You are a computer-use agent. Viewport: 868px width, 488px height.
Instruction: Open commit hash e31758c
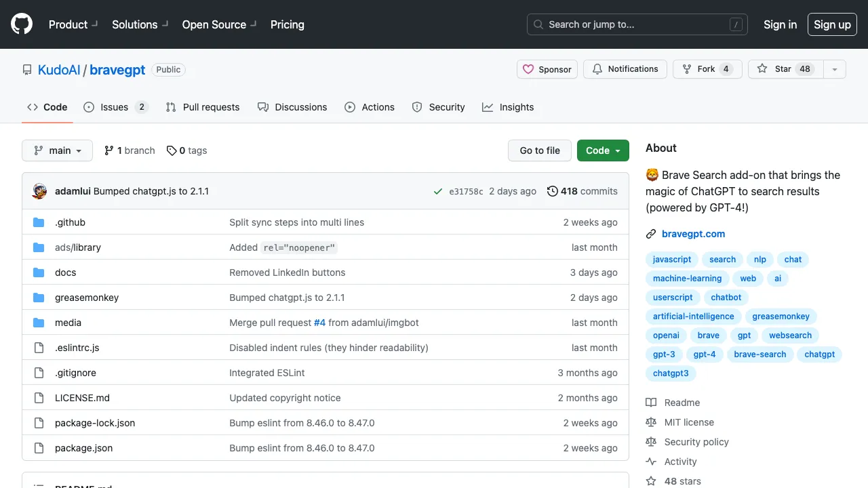pos(466,192)
